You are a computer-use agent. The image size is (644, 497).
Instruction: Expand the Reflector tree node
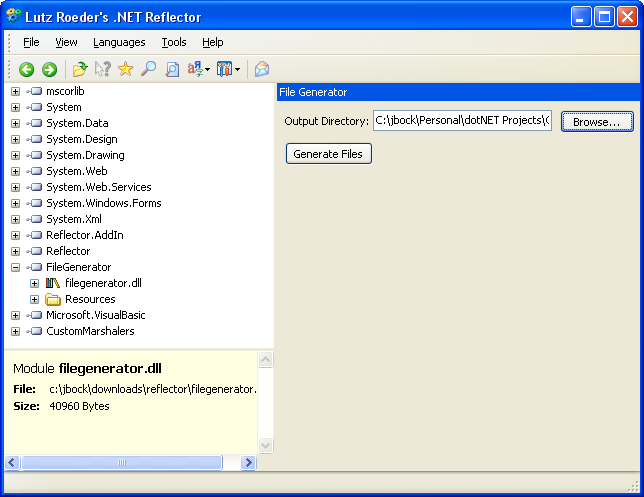click(16, 251)
